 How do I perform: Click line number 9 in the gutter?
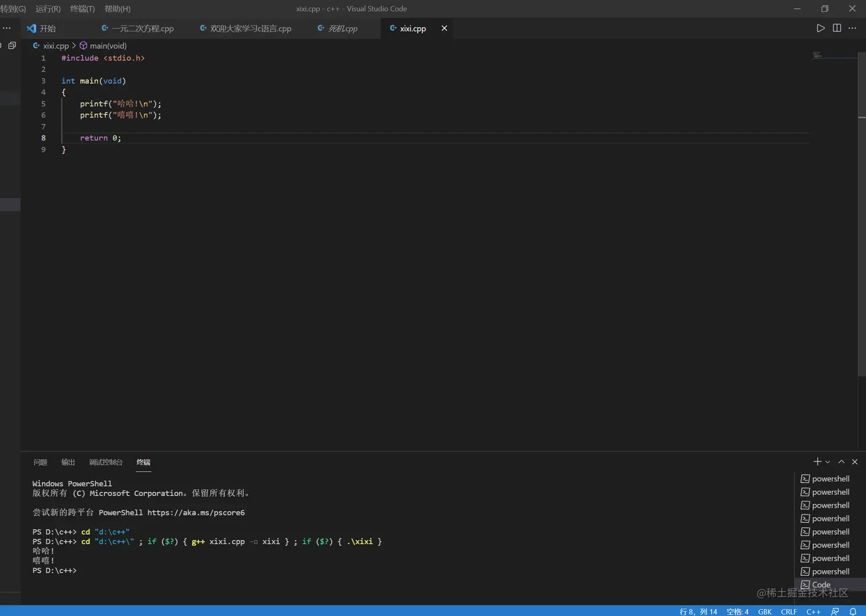click(x=43, y=149)
